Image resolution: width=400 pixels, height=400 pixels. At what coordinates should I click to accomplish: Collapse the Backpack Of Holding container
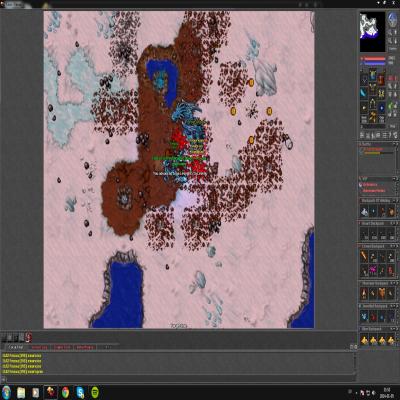[393, 201]
